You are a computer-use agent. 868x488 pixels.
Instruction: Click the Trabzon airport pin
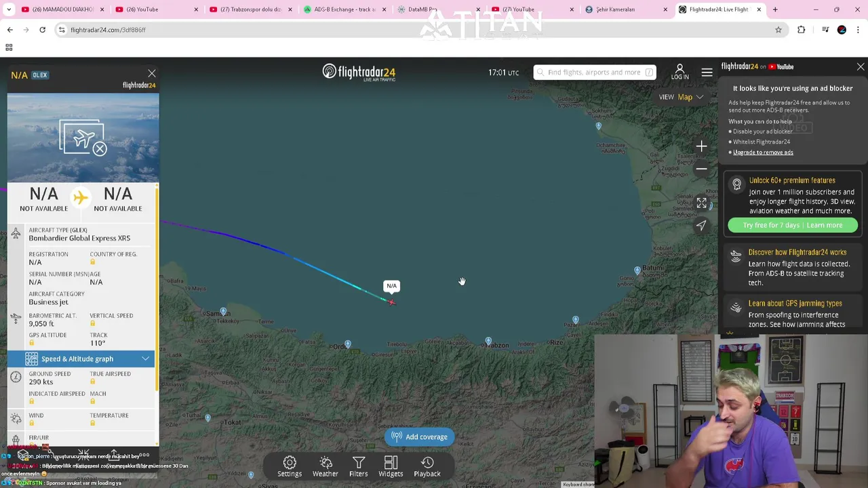488,341
